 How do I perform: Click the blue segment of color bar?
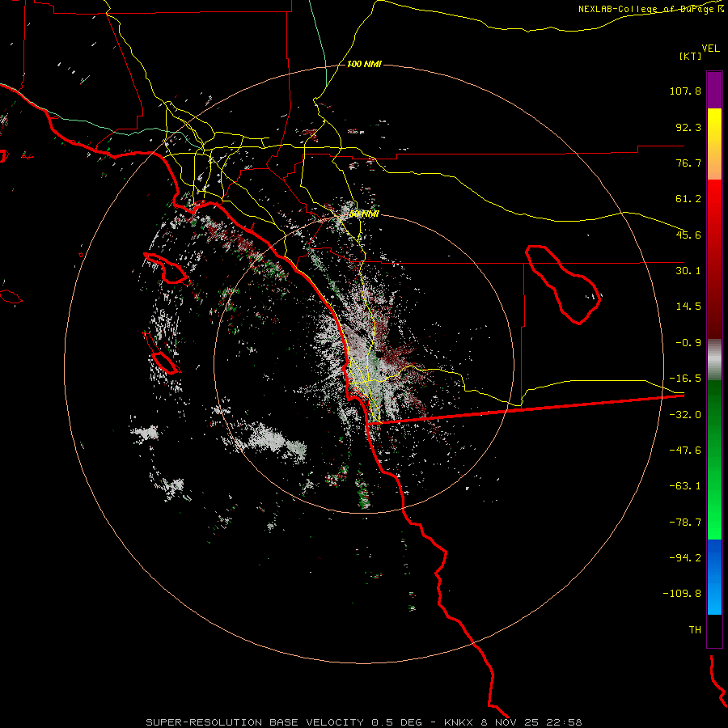(x=714, y=577)
